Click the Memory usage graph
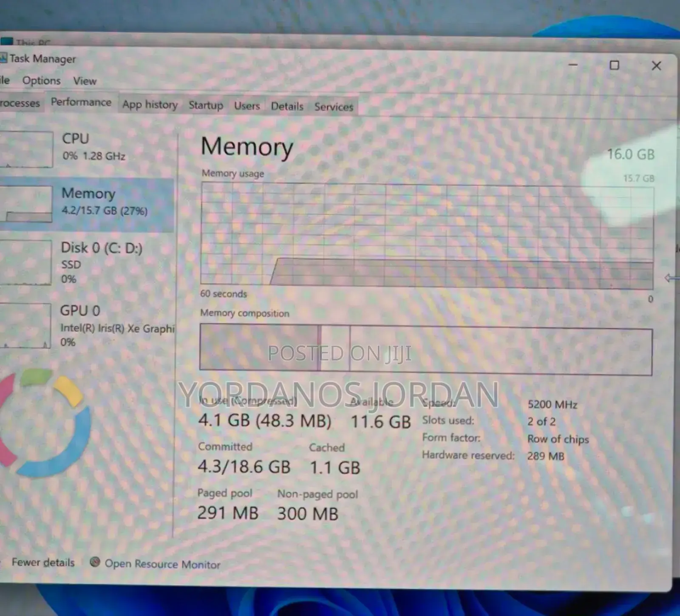The height and width of the screenshot is (616, 680). 427,236
